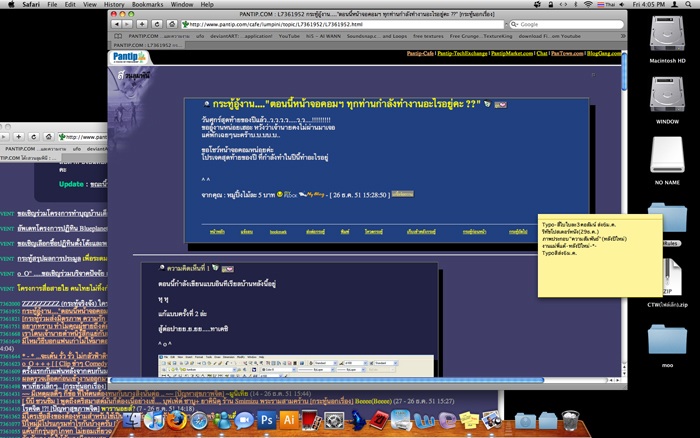Open MSN Messenger from the Dock
Viewport: 700px width, 438px height.
(221, 421)
